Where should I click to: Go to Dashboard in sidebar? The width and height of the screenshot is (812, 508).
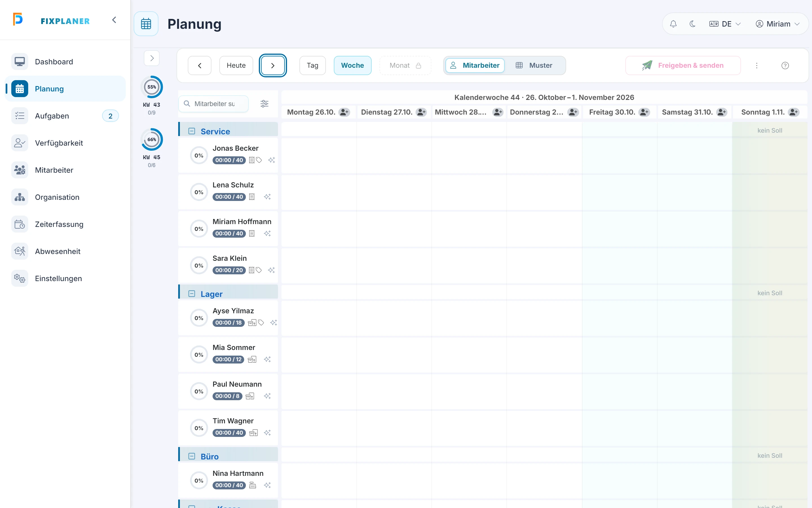65,62
